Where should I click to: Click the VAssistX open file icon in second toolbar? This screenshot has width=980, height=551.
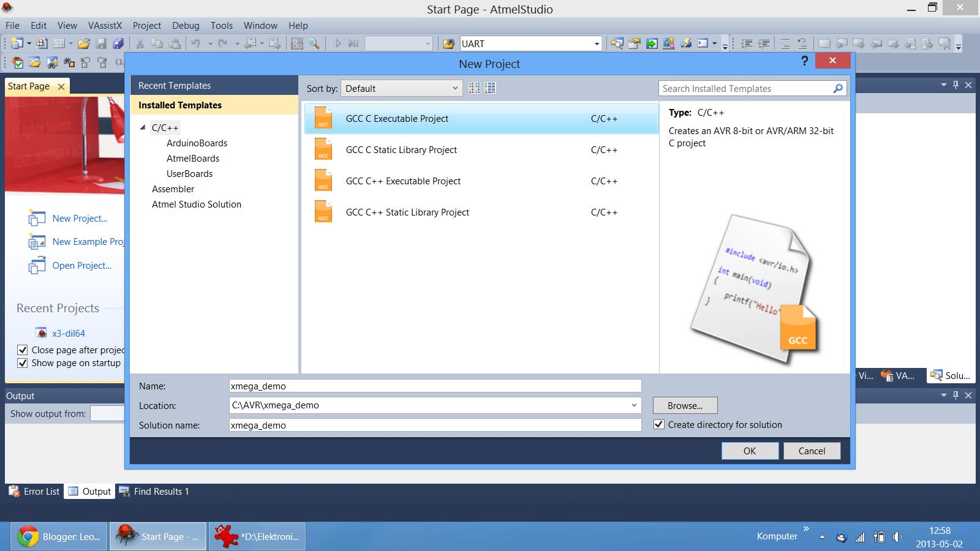coord(35,62)
